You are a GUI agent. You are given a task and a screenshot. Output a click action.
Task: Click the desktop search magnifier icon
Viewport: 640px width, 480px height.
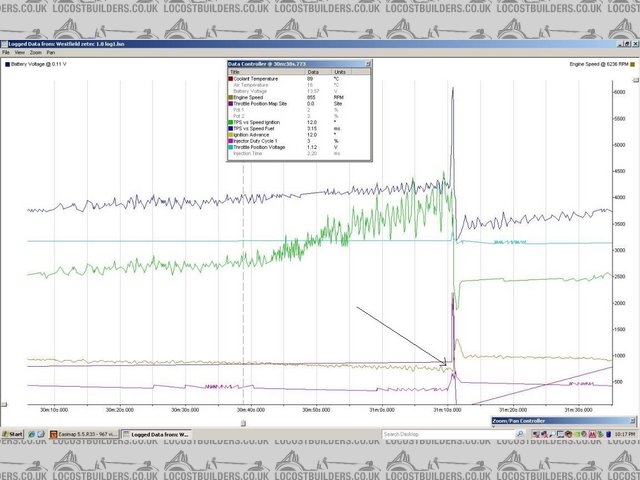[x=520, y=434]
